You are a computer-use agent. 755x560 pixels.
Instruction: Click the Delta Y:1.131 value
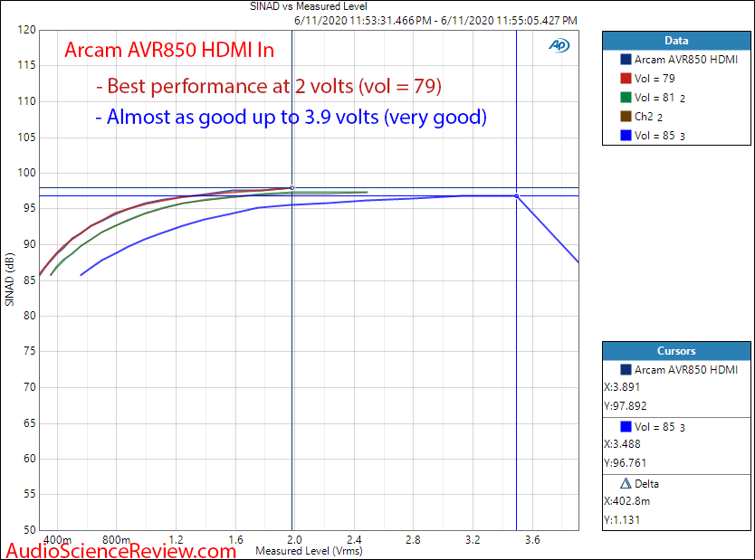(622, 520)
